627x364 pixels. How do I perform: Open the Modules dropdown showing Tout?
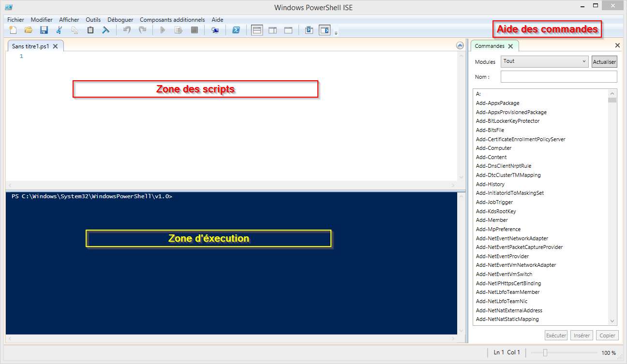(545, 61)
